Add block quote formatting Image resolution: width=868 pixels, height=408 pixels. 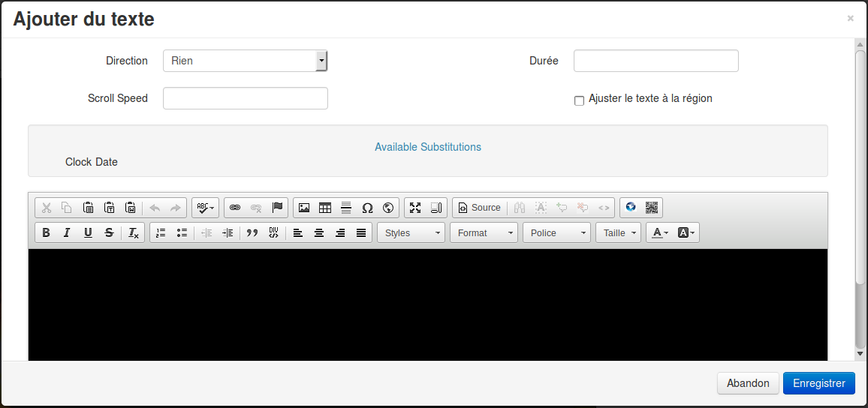[252, 233]
